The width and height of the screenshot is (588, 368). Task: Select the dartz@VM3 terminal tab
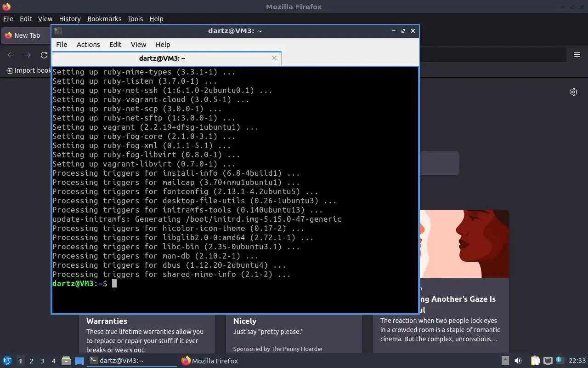pyautogui.click(x=162, y=58)
